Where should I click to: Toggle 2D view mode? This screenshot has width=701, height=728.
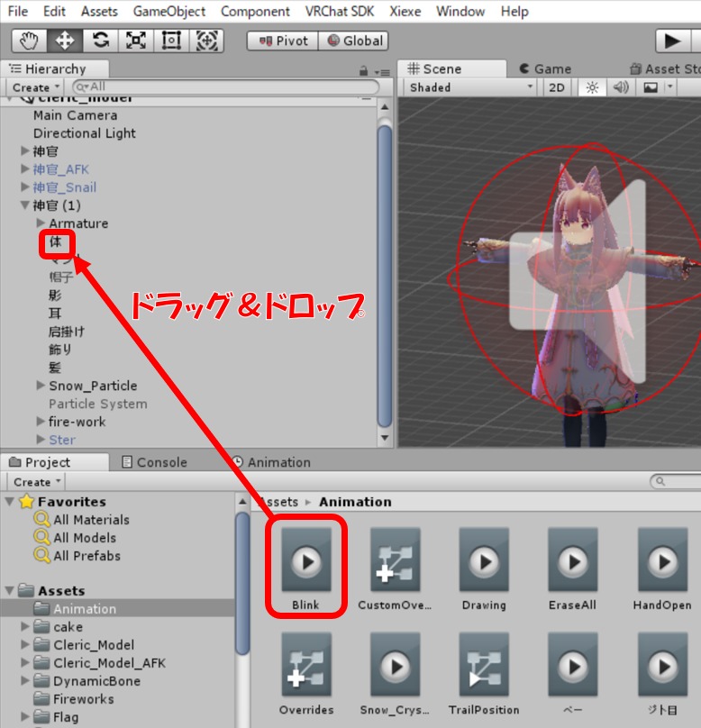tap(557, 87)
